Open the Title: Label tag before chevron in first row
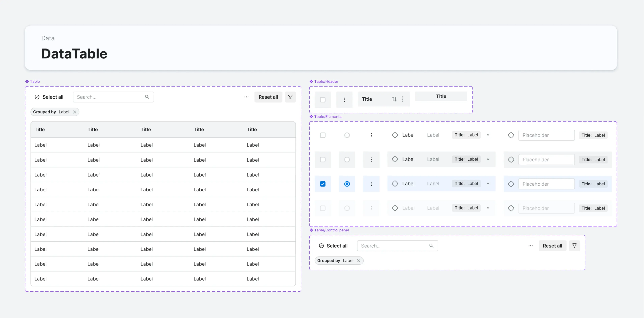 pyautogui.click(x=466, y=135)
